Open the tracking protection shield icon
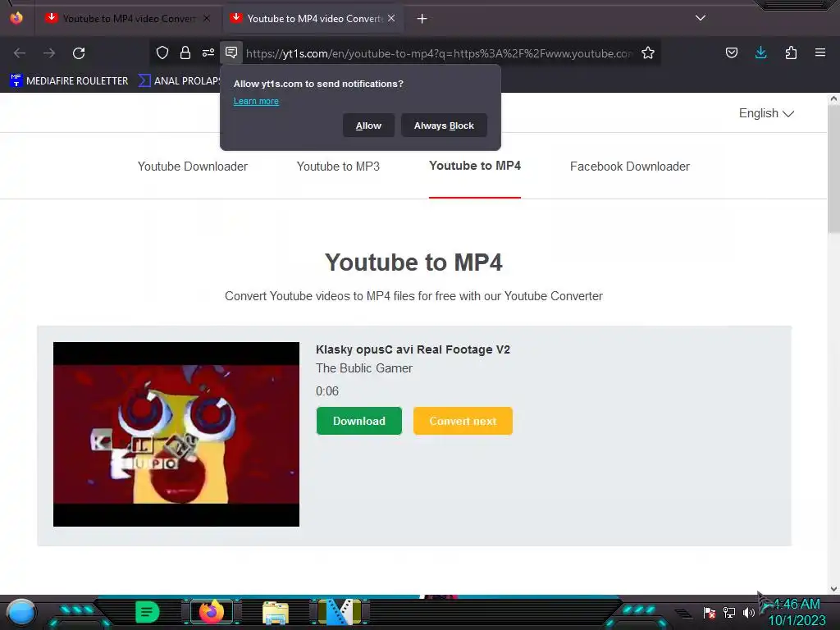Image resolution: width=840 pixels, height=630 pixels. (x=162, y=52)
